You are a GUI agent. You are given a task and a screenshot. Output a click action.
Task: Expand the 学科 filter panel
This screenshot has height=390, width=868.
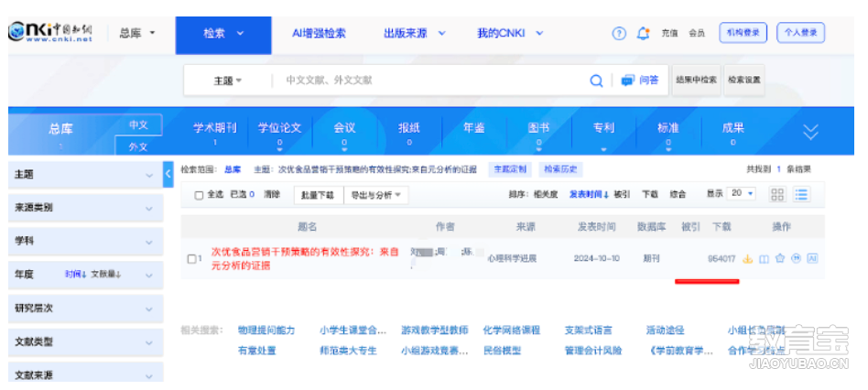click(86, 242)
